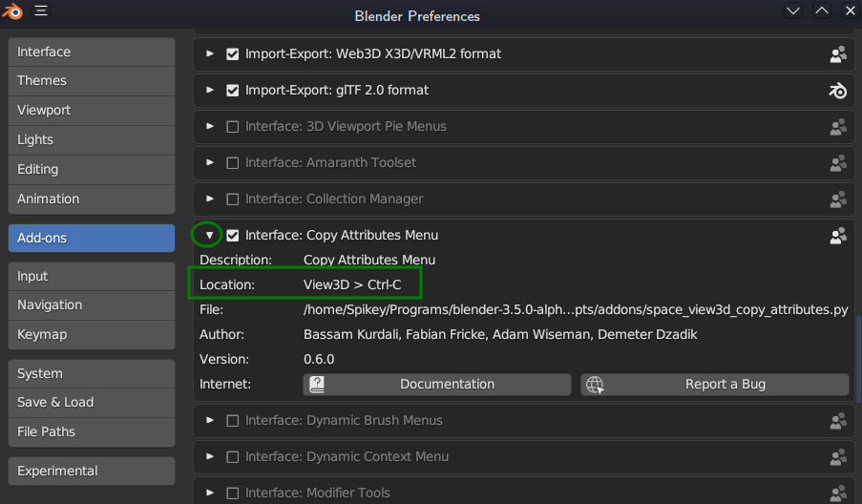Open the hamburger preferences menu
Viewport: 862px width, 504px height.
tap(41, 10)
